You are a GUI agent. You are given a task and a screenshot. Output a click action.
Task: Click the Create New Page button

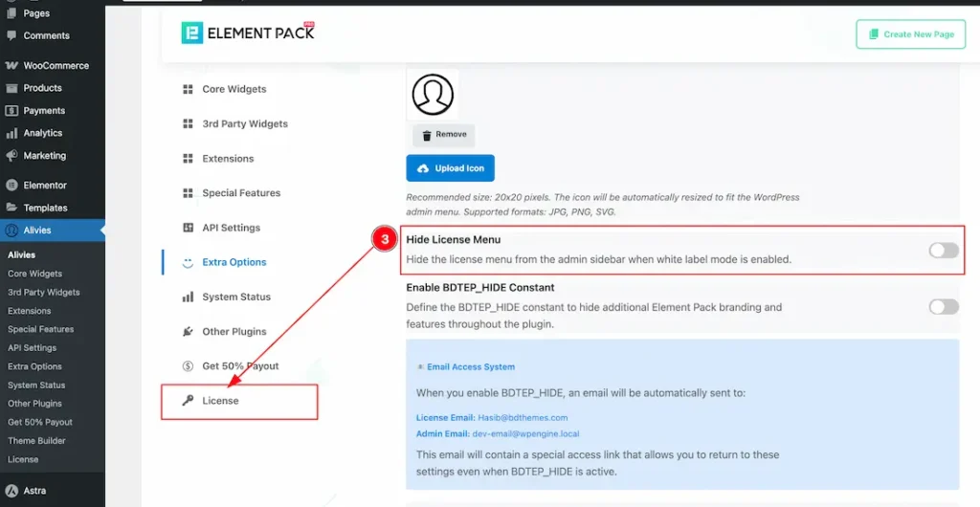[911, 34]
